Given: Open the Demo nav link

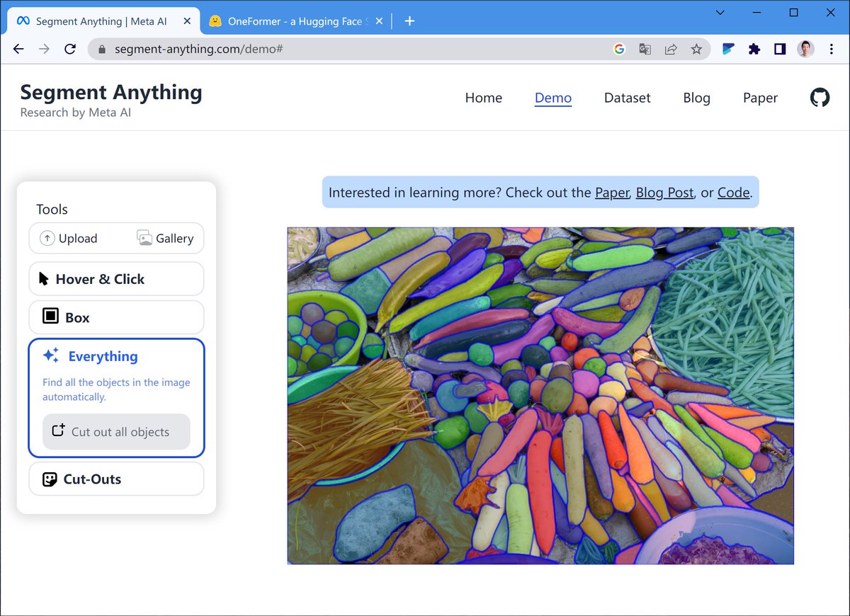Looking at the screenshot, I should [x=552, y=98].
